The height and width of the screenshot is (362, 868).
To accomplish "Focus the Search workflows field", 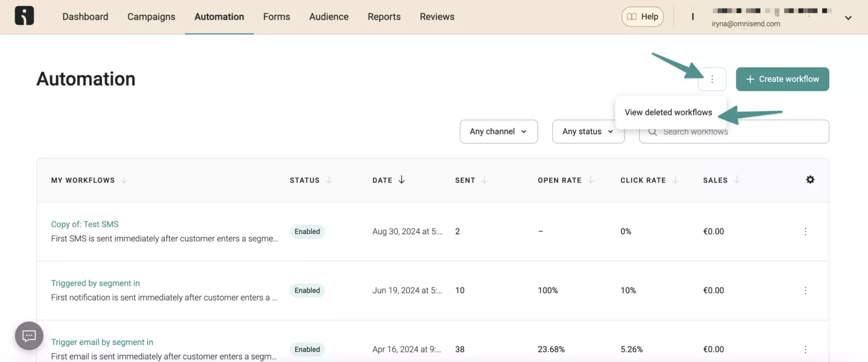I will pos(734,132).
